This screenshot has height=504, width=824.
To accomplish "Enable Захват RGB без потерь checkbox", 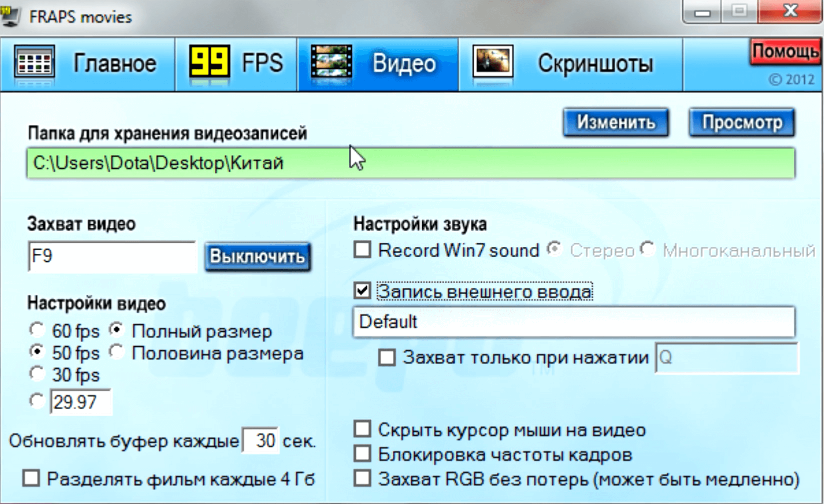I will (362, 478).
